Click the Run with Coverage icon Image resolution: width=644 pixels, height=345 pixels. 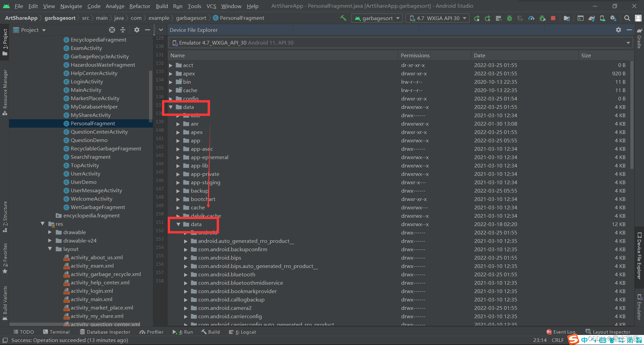(x=520, y=18)
